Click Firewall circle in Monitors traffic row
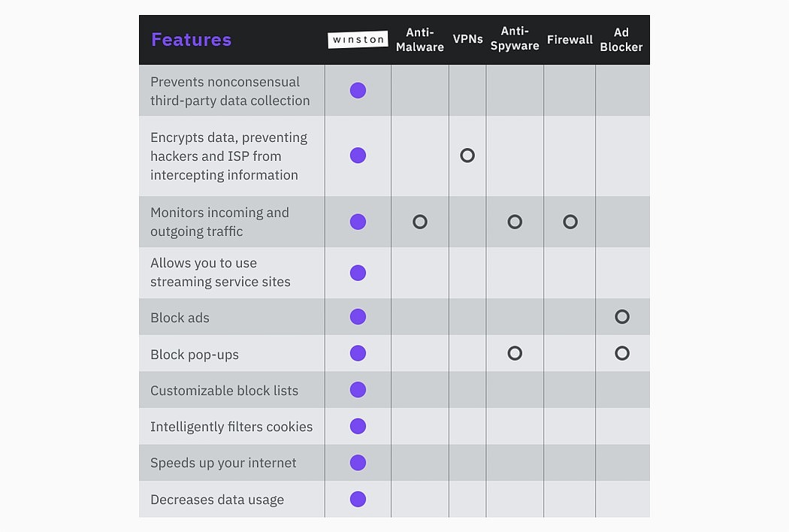789x532 pixels. [570, 222]
